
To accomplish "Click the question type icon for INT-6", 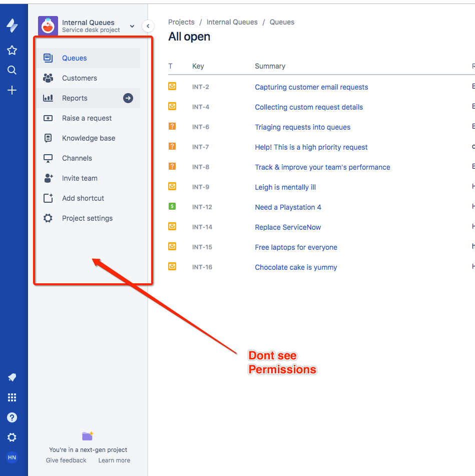I will pos(172,126).
